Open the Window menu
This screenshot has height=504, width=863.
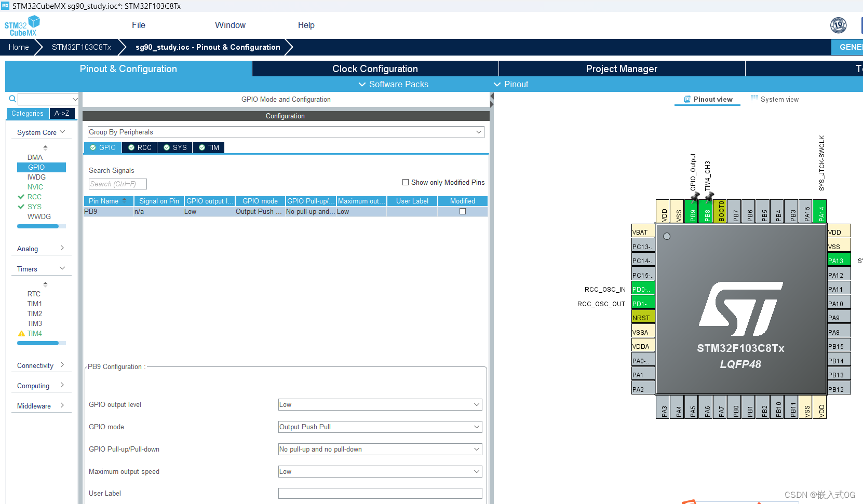(230, 25)
